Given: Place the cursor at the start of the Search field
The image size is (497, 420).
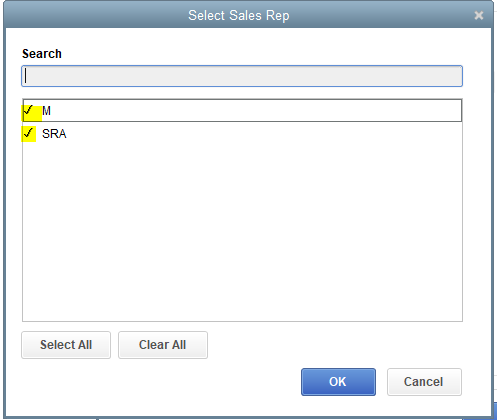Looking at the screenshot, I should pyautogui.click(x=26, y=76).
